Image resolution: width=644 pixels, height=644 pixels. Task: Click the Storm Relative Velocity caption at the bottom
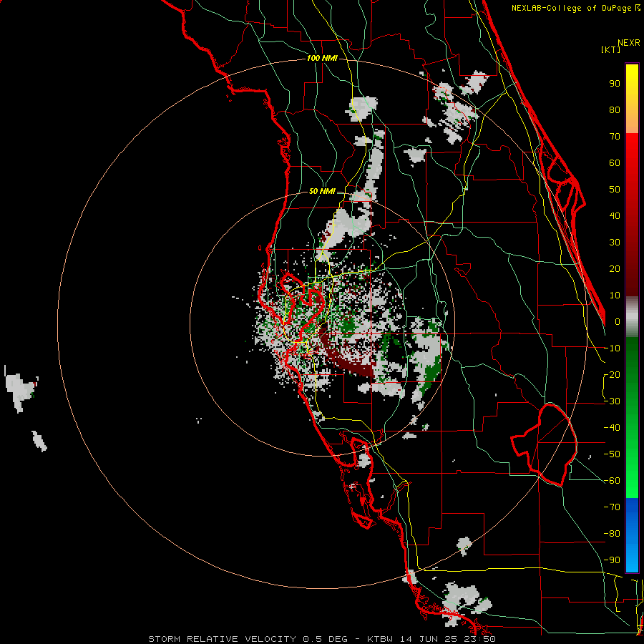tap(321, 639)
